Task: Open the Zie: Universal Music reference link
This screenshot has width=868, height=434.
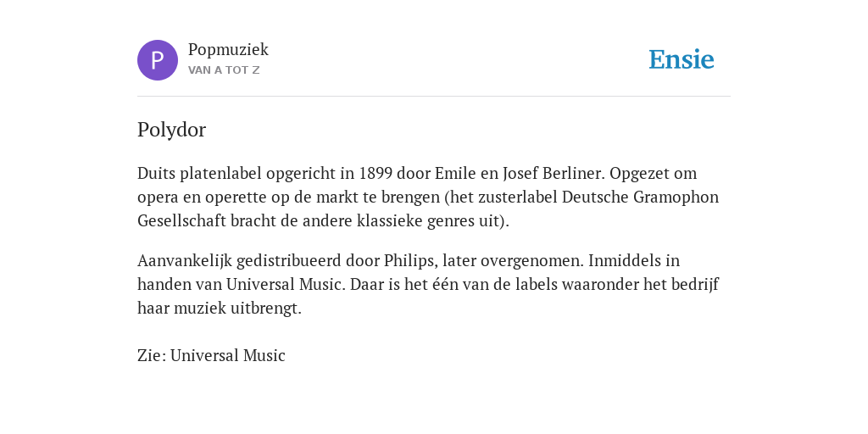Action: [211, 355]
